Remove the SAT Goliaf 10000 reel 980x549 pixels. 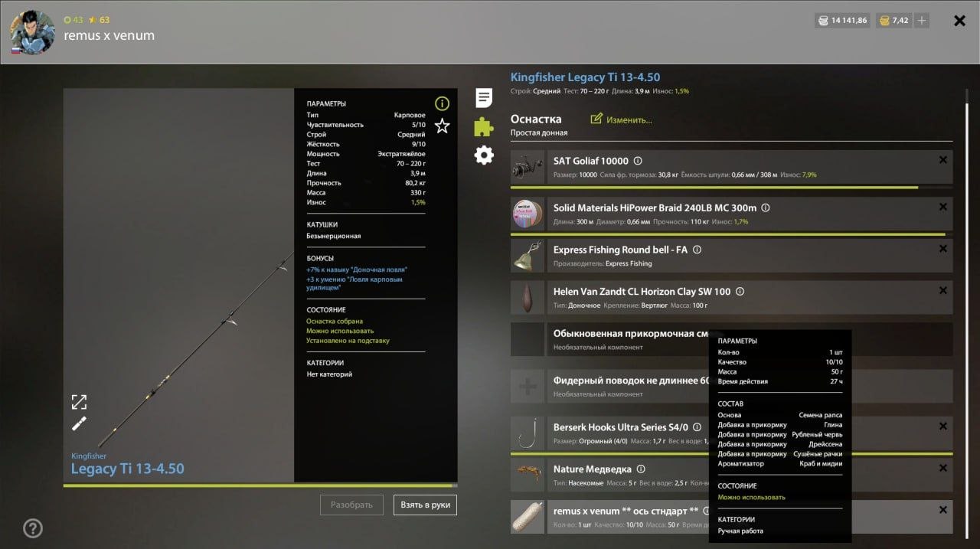pos(942,160)
